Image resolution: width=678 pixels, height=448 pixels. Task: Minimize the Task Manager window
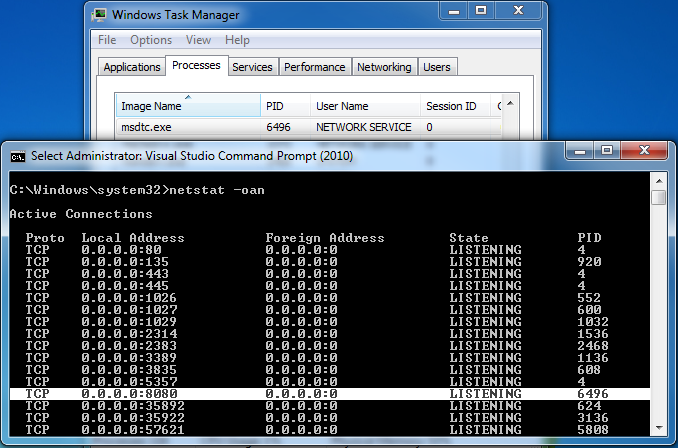point(454,11)
